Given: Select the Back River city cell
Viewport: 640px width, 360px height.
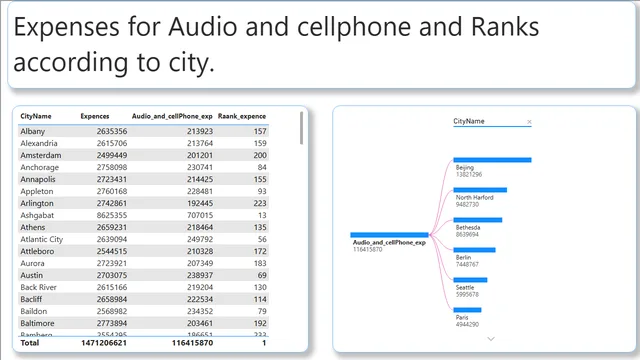Looking at the screenshot, I should [x=38, y=287].
